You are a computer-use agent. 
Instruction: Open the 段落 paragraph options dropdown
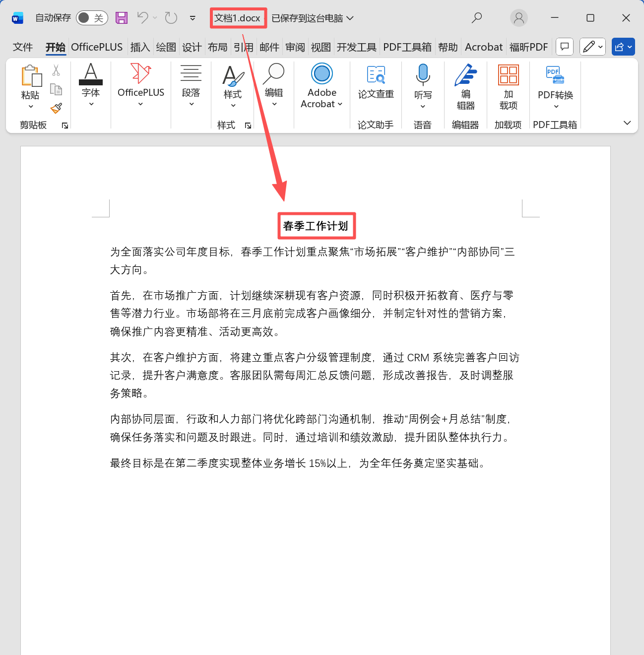[x=191, y=103]
